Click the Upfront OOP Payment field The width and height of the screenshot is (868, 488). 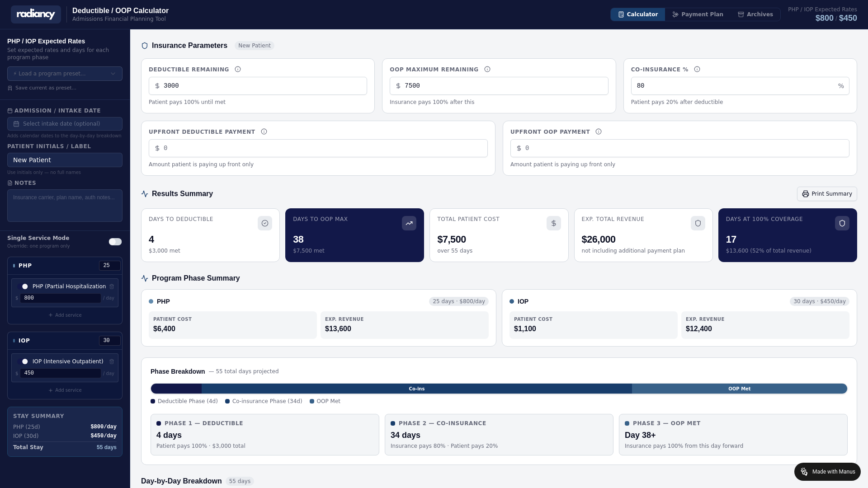coord(679,148)
